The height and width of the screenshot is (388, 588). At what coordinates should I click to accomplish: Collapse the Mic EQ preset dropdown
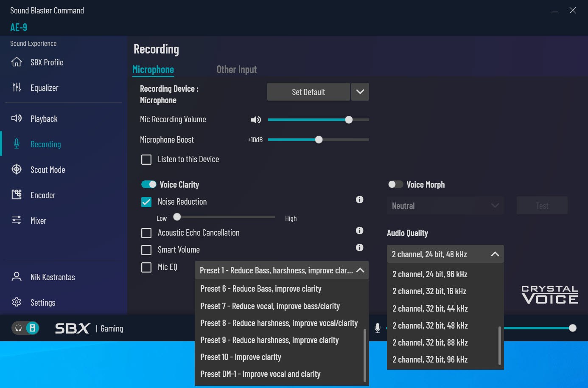360,270
